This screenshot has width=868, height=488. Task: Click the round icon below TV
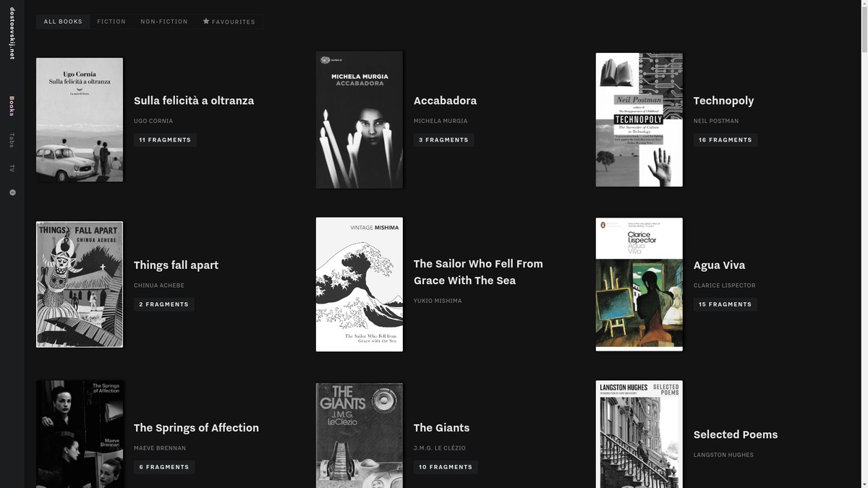pyautogui.click(x=12, y=192)
